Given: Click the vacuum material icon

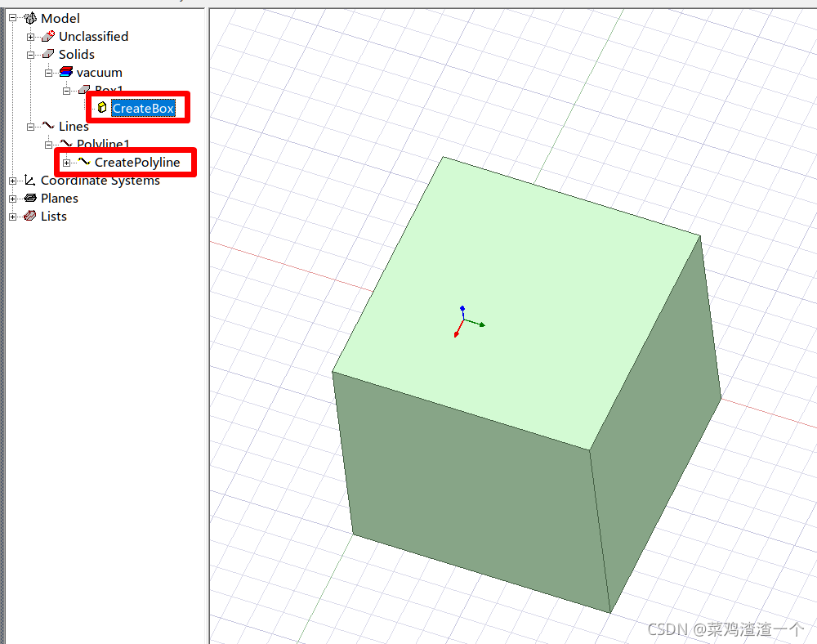Looking at the screenshot, I should click(x=66, y=72).
